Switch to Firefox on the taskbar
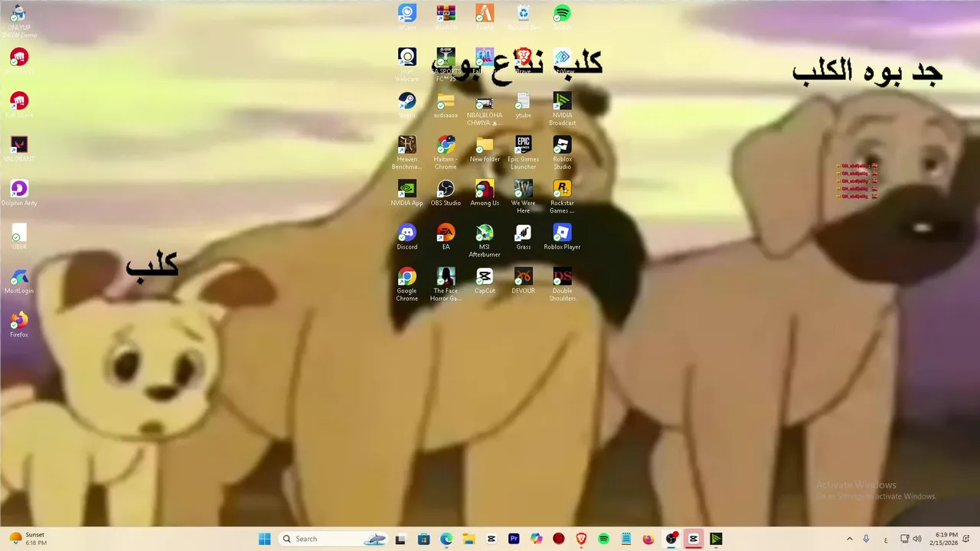 (x=648, y=539)
